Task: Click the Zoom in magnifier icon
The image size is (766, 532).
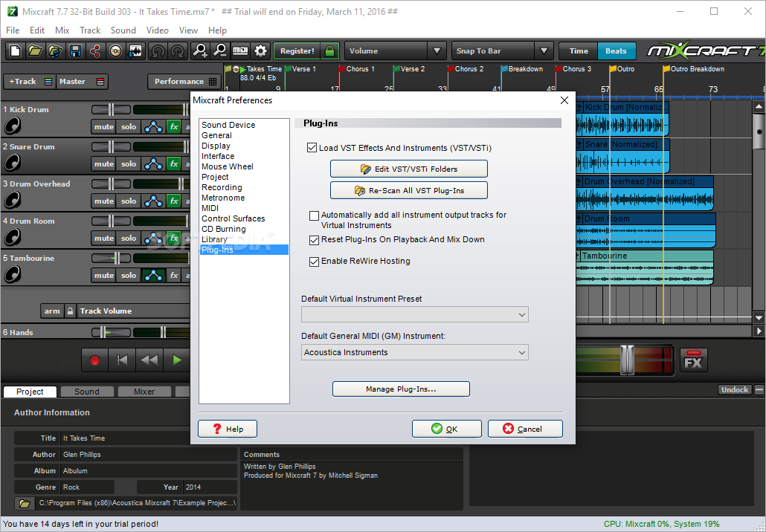Action: 200,51
